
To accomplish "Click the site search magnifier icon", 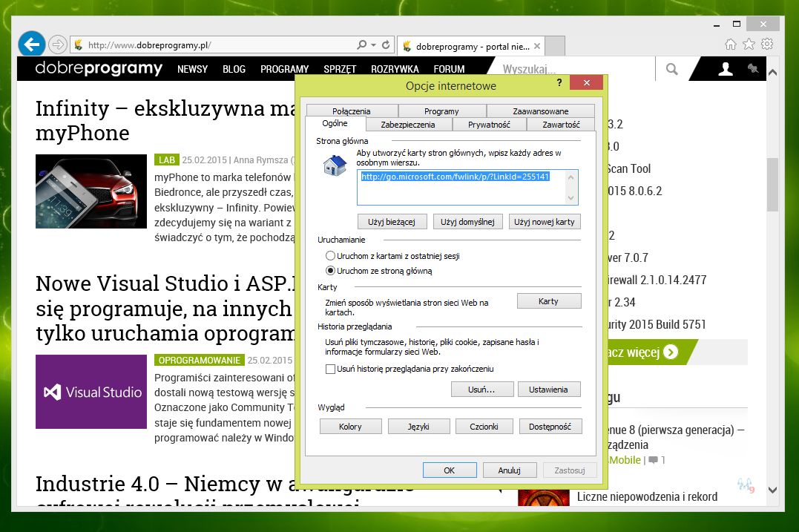I will coord(672,69).
